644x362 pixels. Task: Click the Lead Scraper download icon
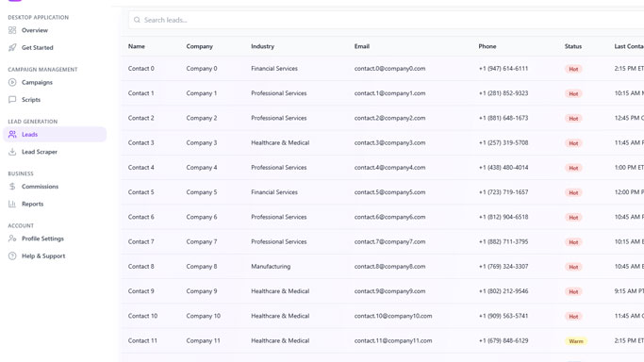pos(12,152)
